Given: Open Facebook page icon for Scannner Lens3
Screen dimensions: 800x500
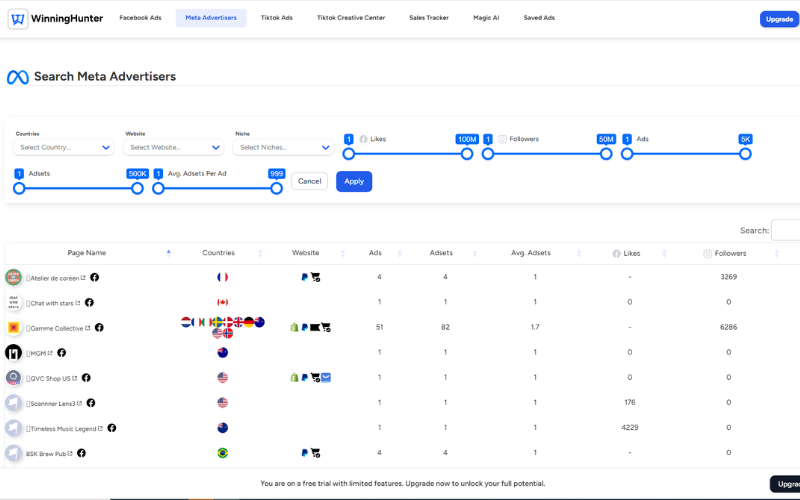Looking at the screenshot, I should [91, 403].
